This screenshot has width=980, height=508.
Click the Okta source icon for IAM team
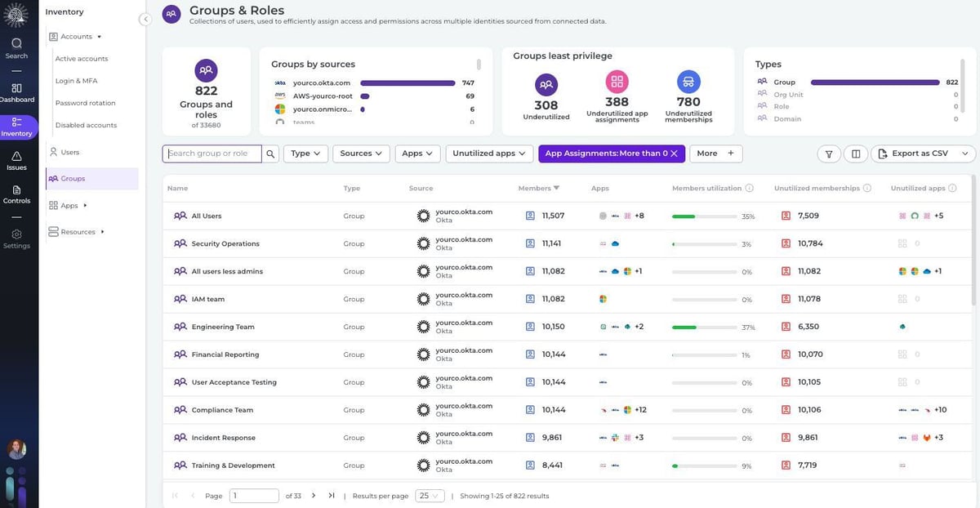pyautogui.click(x=423, y=299)
